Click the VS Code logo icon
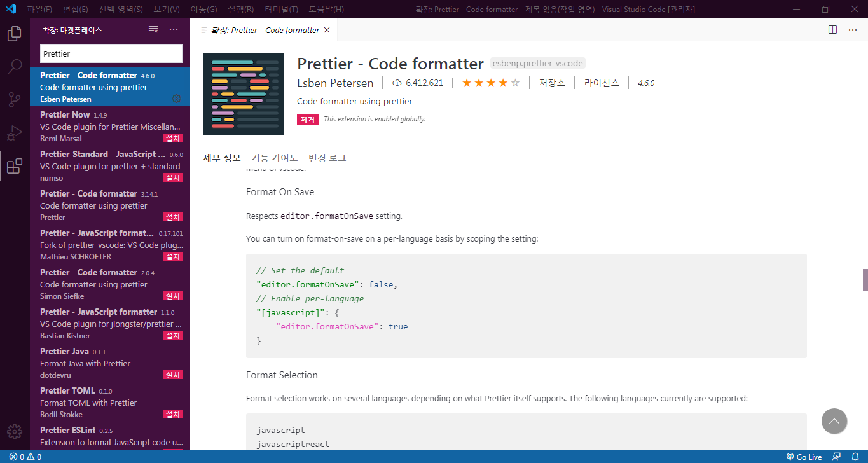 point(11,9)
